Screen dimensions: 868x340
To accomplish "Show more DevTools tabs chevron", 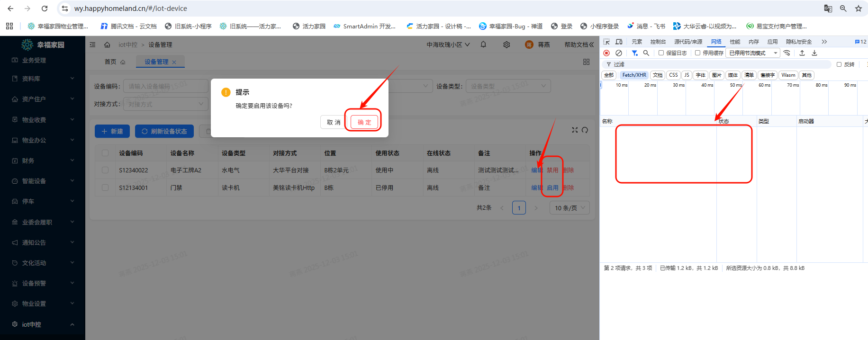I will click(x=824, y=42).
